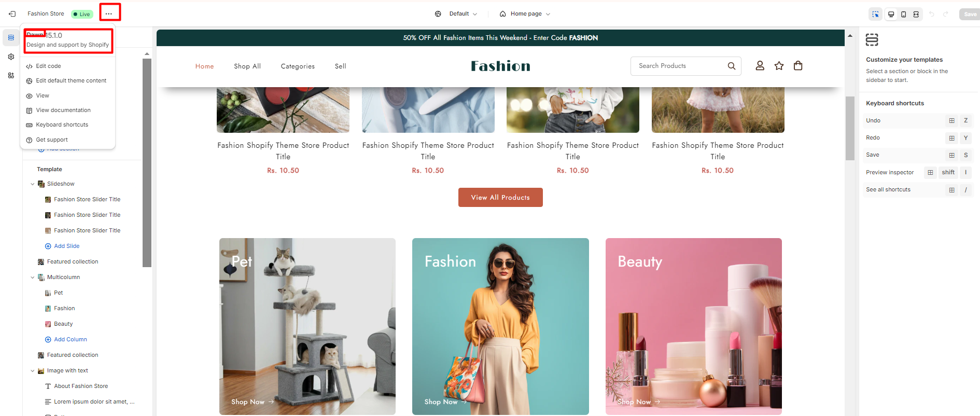The image size is (980, 416).
Task: Collapse the Multicolumn section chevron
Action: coord(33,277)
